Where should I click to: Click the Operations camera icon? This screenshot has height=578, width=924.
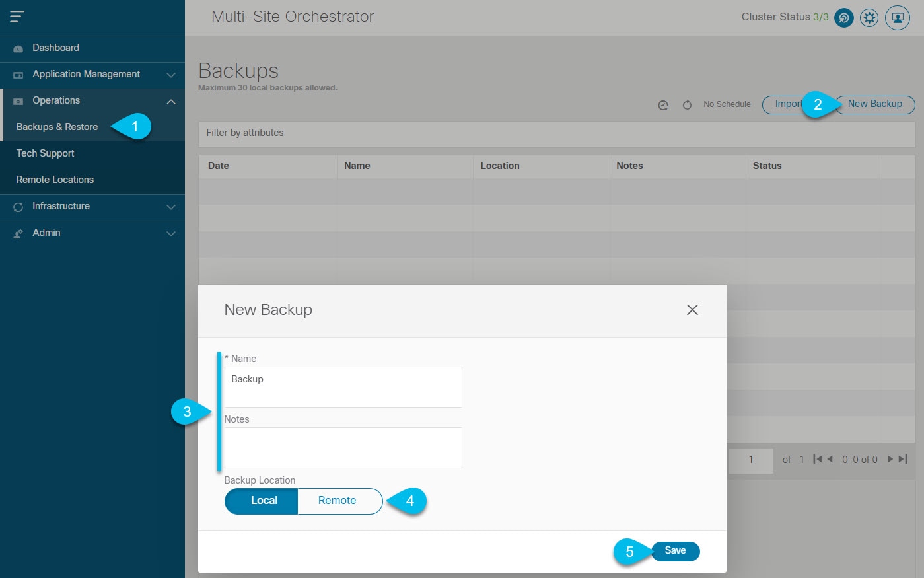(x=18, y=101)
